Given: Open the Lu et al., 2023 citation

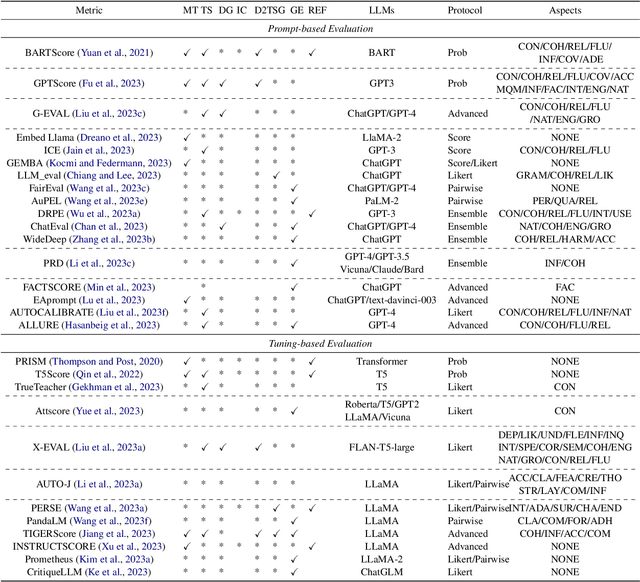Looking at the screenshot, I should point(112,300).
